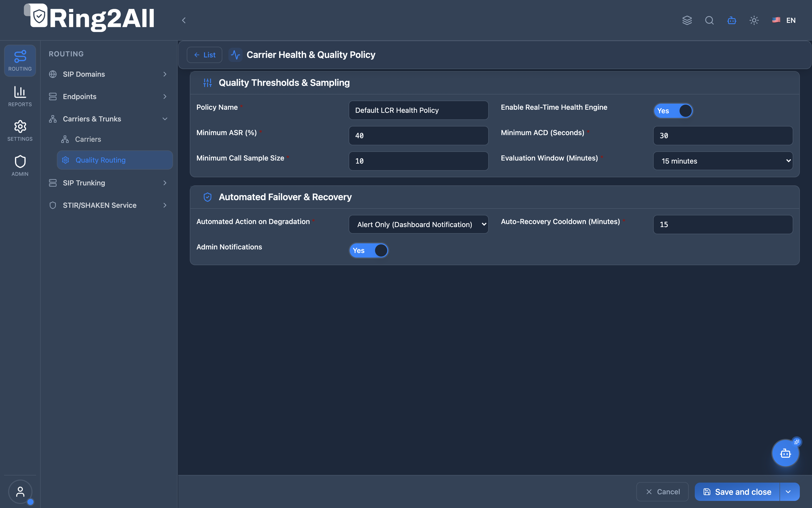812x508 pixels.
Task: Open Evaluation Window minutes dropdown
Action: pos(723,161)
